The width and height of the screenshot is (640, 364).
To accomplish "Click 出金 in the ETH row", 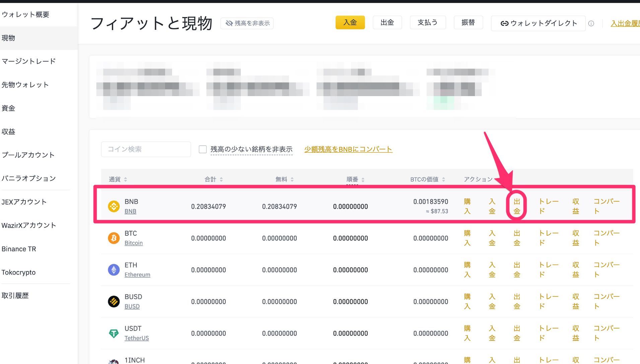I will [517, 270].
